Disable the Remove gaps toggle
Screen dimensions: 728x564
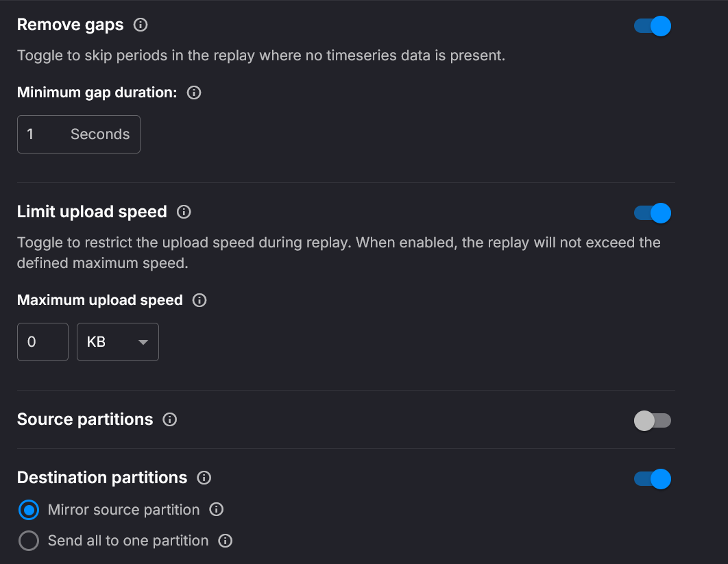coord(651,25)
